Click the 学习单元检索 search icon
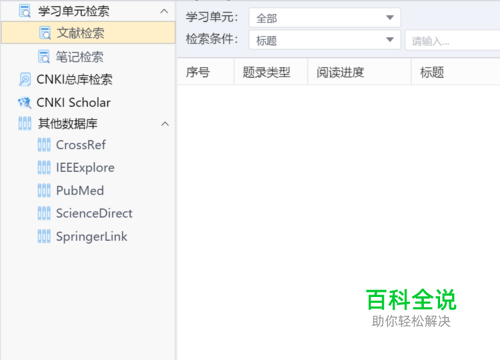Screen dimensions: 500x360 tap(25, 11)
